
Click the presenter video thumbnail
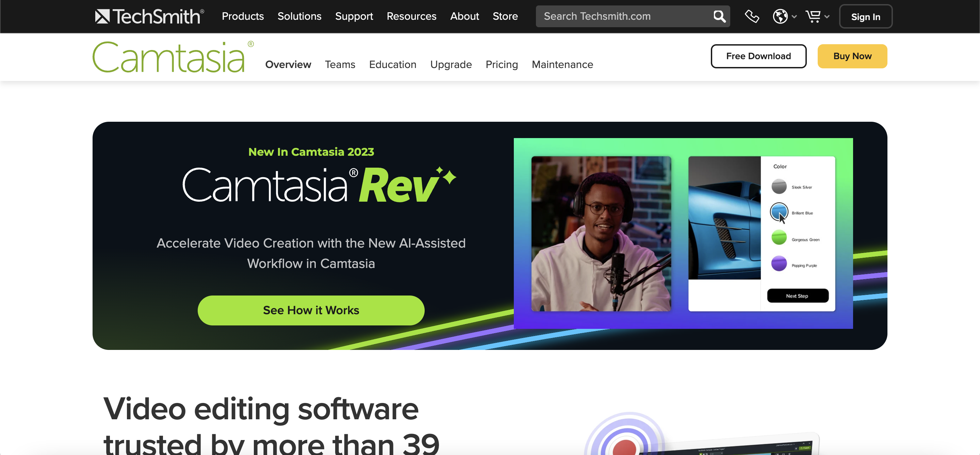point(601,234)
